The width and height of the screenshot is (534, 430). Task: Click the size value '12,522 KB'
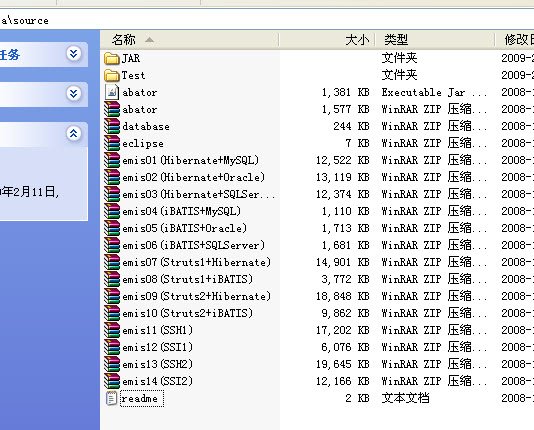click(x=343, y=160)
